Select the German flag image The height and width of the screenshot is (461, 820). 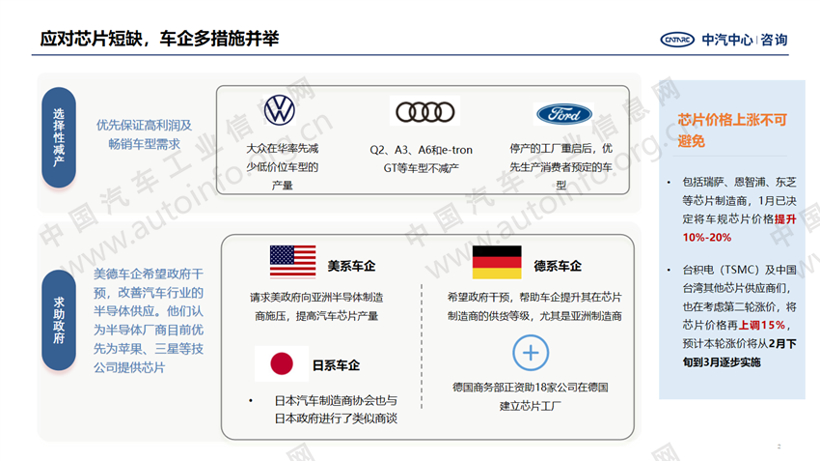[496, 263]
